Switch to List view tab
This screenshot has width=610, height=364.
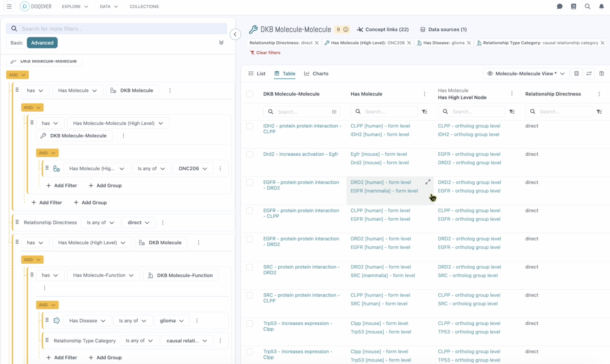click(257, 74)
